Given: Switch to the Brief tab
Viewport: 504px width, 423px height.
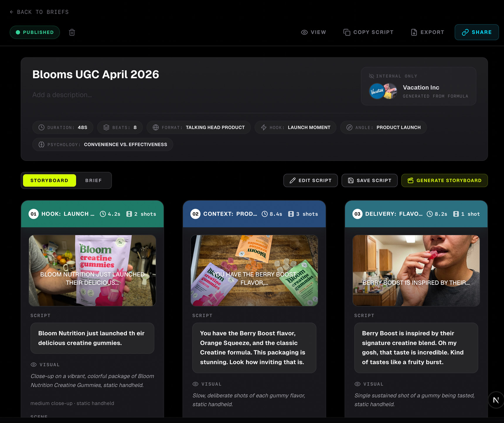Looking at the screenshot, I should pyautogui.click(x=93, y=180).
